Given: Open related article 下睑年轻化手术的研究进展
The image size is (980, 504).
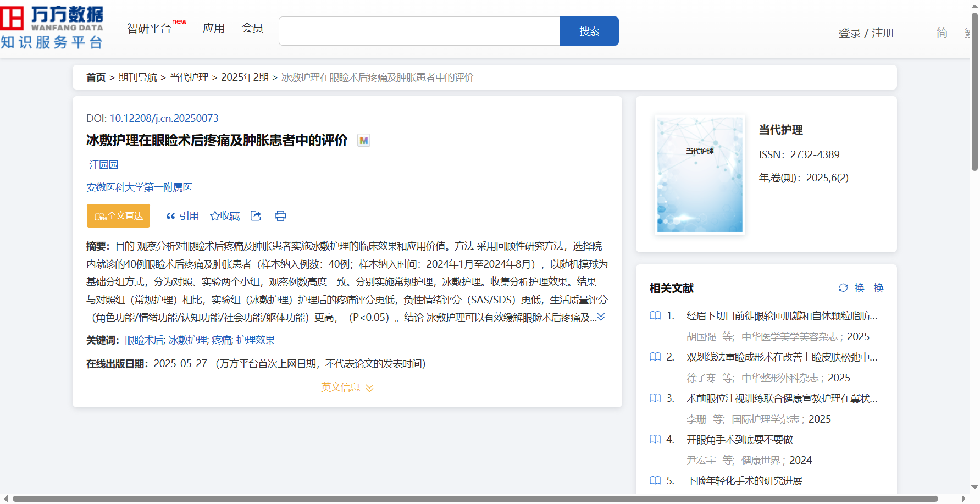Looking at the screenshot, I should point(745,480).
